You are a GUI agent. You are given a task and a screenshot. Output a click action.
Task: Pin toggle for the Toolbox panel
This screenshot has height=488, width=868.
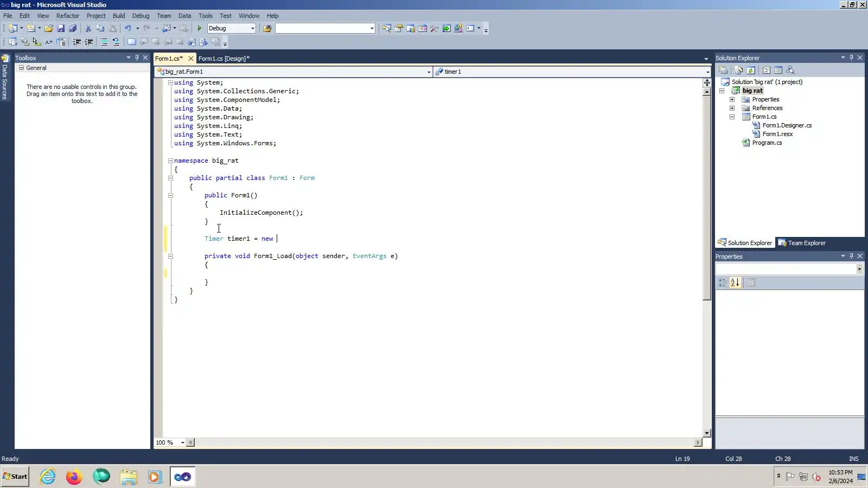pos(137,57)
